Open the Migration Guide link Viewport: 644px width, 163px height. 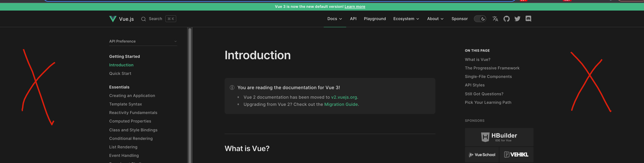coord(341,104)
